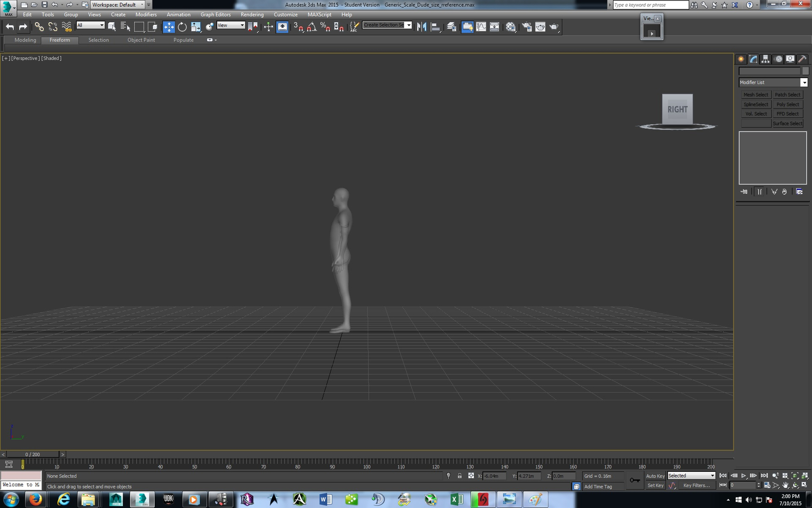Click Bind to Space Warp icon

(x=66, y=27)
